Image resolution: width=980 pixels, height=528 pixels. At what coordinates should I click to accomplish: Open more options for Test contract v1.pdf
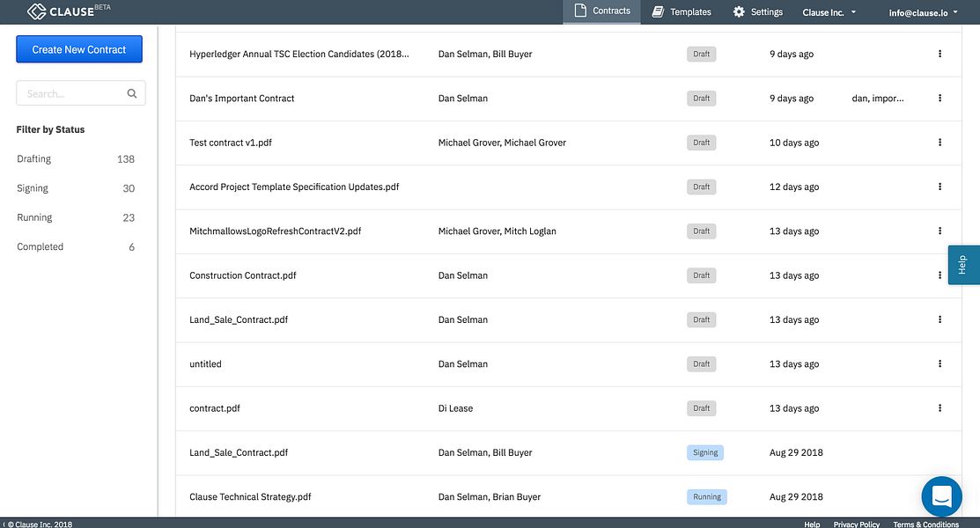939,143
